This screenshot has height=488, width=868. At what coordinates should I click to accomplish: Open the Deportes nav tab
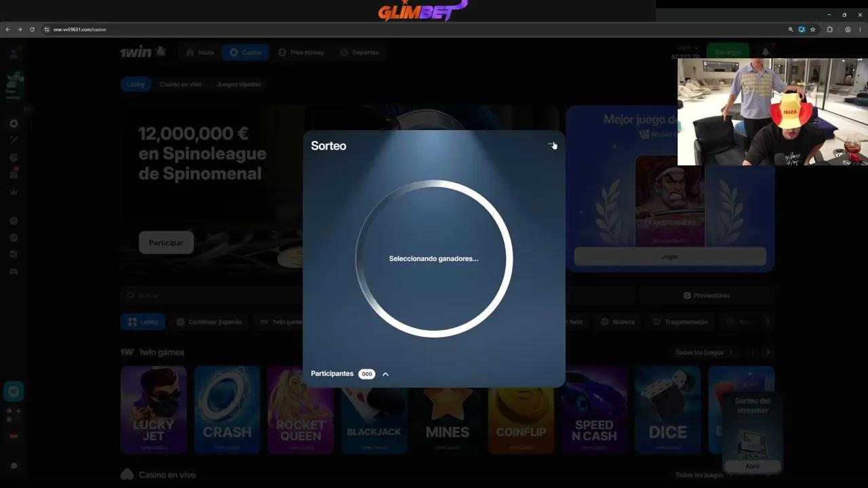[x=359, y=52]
